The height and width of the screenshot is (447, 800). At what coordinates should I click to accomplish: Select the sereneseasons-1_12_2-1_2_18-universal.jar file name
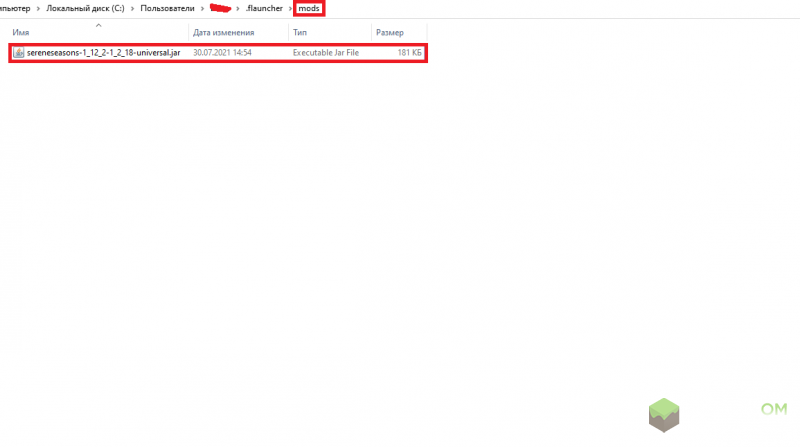tap(103, 52)
